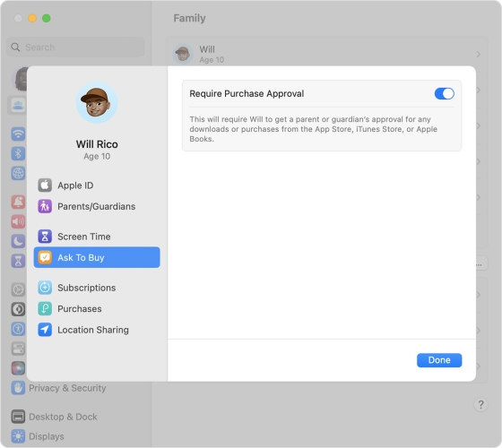Open Subscriptions section
The height and width of the screenshot is (448, 502).
[97, 288]
